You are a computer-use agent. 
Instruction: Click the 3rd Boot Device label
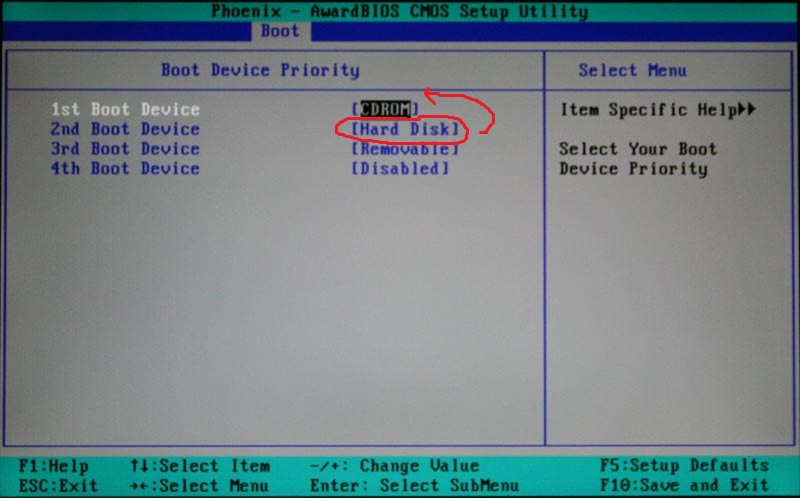(x=126, y=149)
